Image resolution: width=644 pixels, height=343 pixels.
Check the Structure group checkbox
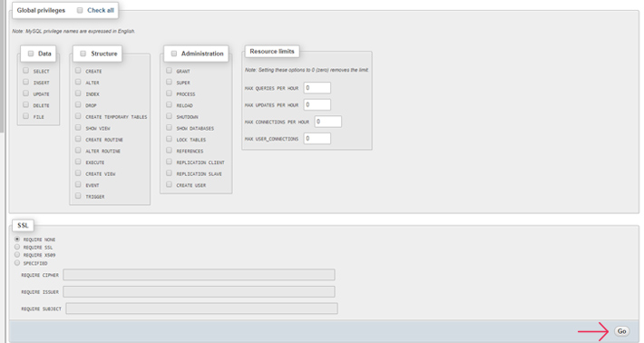pos(83,54)
